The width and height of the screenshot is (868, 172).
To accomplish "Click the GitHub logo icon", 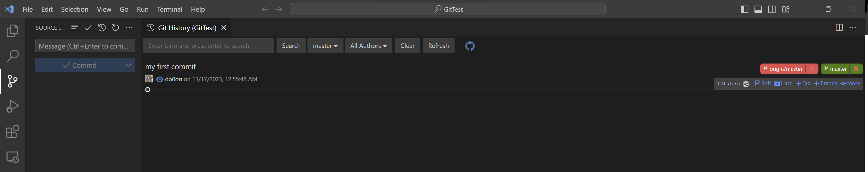I will (x=470, y=46).
